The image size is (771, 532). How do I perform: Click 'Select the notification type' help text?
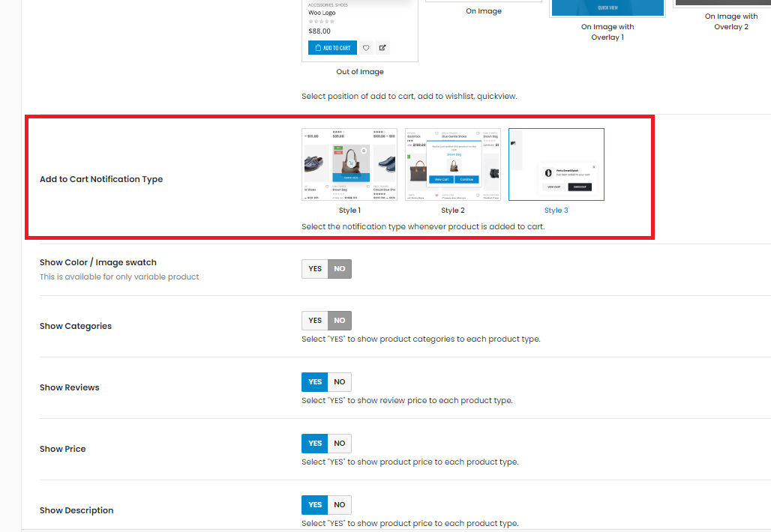pos(423,226)
